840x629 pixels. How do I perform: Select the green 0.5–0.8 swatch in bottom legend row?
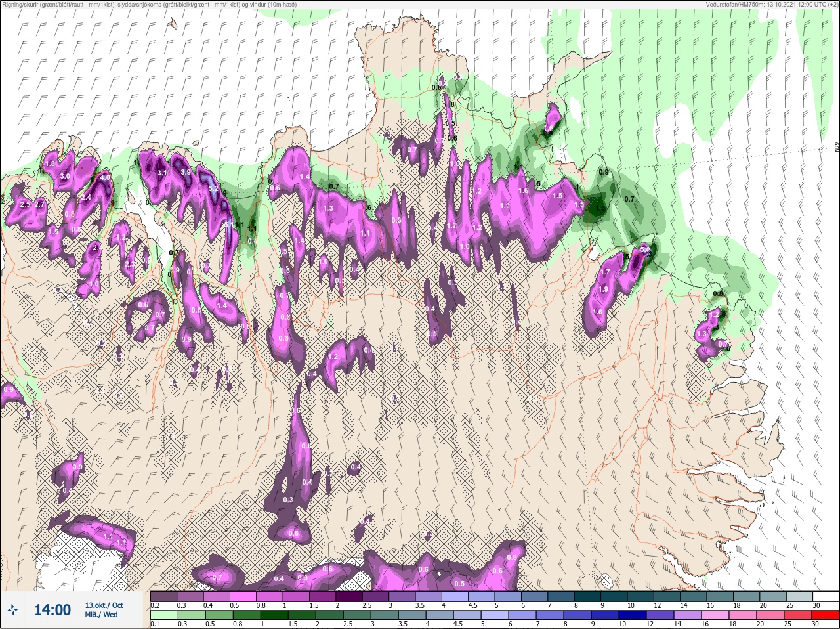[x=219, y=615]
